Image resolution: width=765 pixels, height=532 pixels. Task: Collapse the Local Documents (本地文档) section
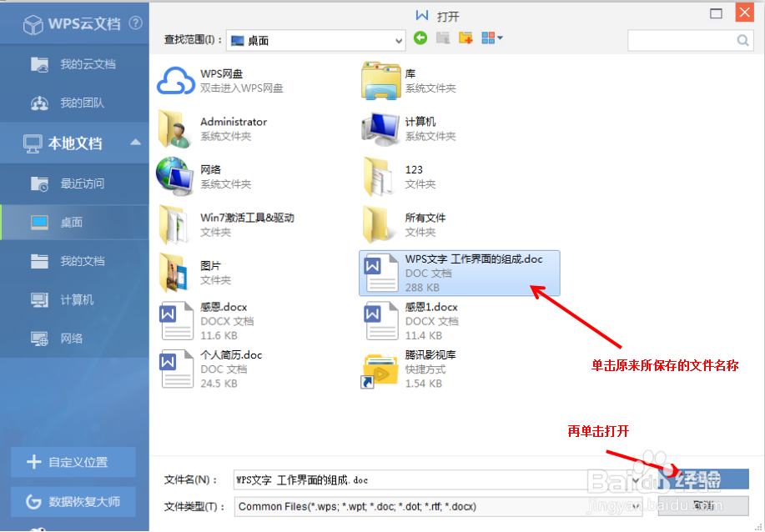(135, 143)
